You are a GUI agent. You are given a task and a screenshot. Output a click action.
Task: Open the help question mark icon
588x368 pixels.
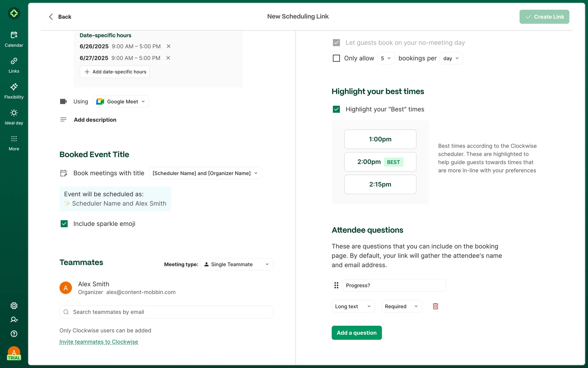[14, 334]
